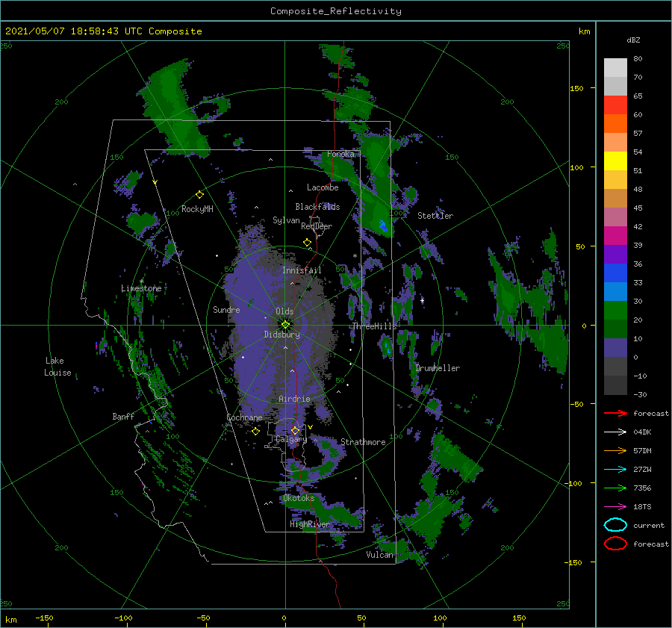Click the Limestone label
Screen dimensions: 672x628
(x=141, y=288)
